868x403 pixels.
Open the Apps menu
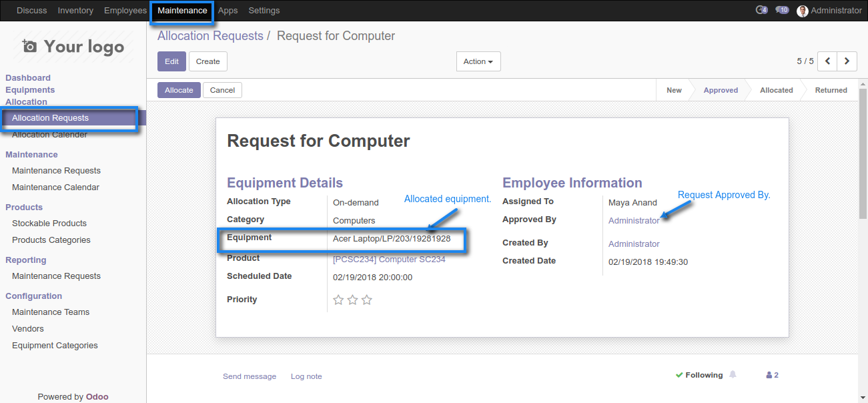pyautogui.click(x=228, y=11)
